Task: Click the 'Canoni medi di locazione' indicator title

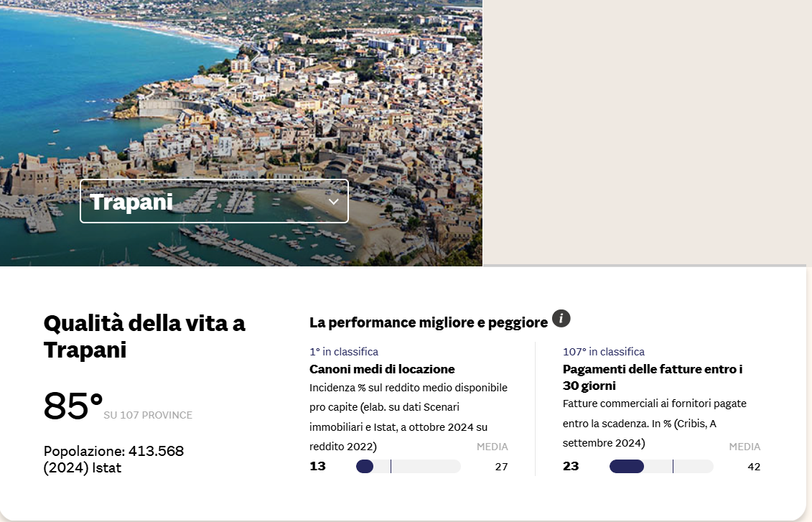Action: (x=381, y=369)
